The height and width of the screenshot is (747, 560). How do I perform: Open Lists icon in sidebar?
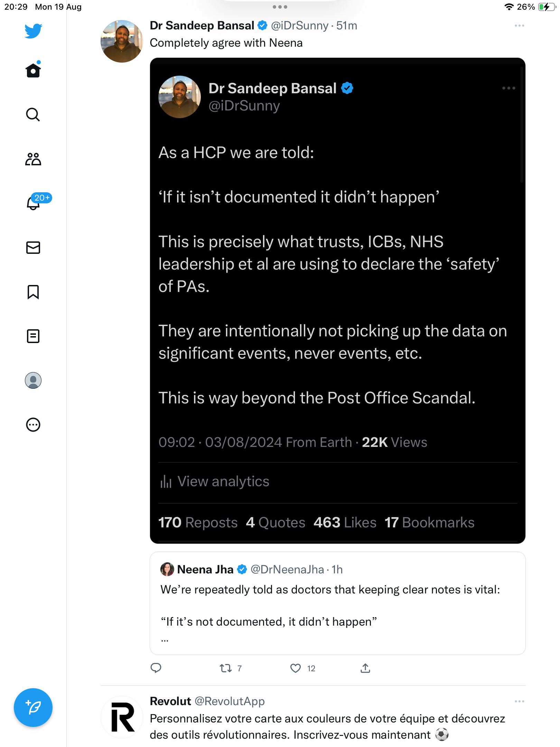[x=33, y=336]
